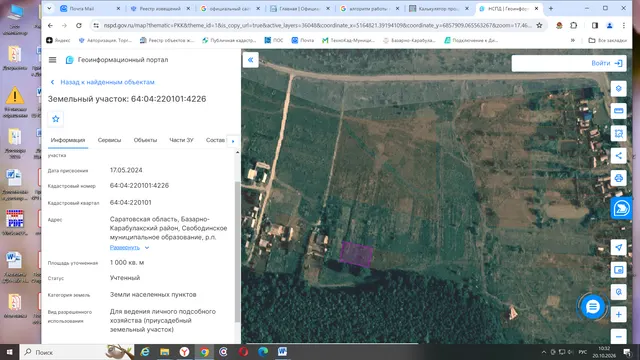Image resolution: width=640 pixels, height=360 pixels.
Task: Open a new browser tab
Action: click(551, 8)
